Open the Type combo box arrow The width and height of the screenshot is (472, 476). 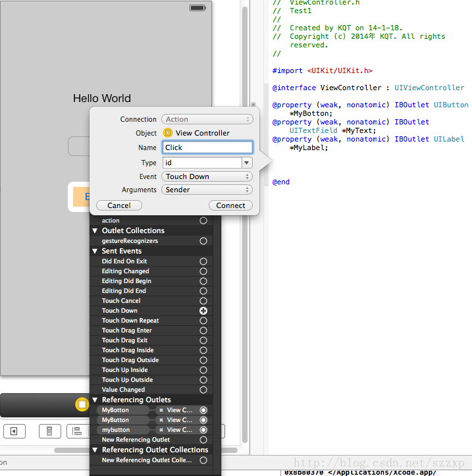point(247,163)
